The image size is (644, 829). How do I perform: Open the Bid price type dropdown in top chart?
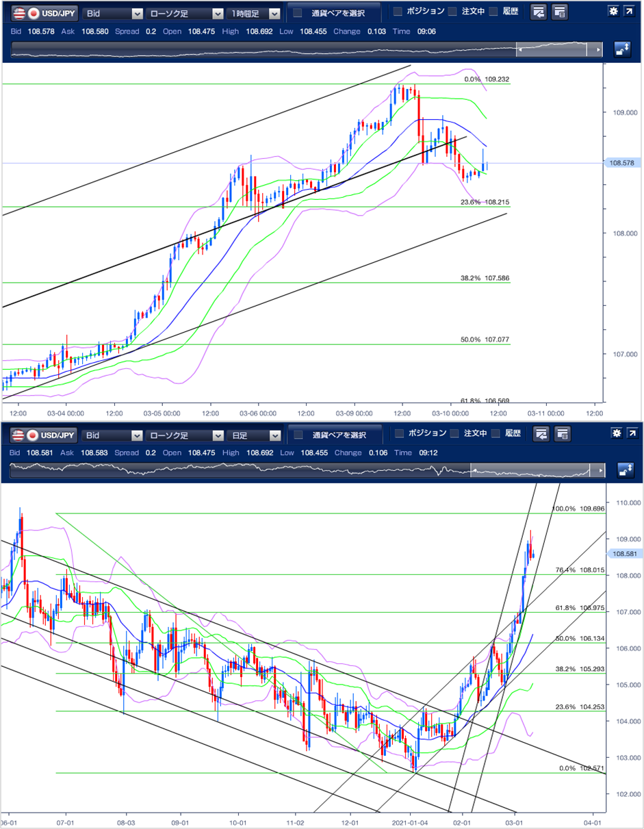[113, 13]
